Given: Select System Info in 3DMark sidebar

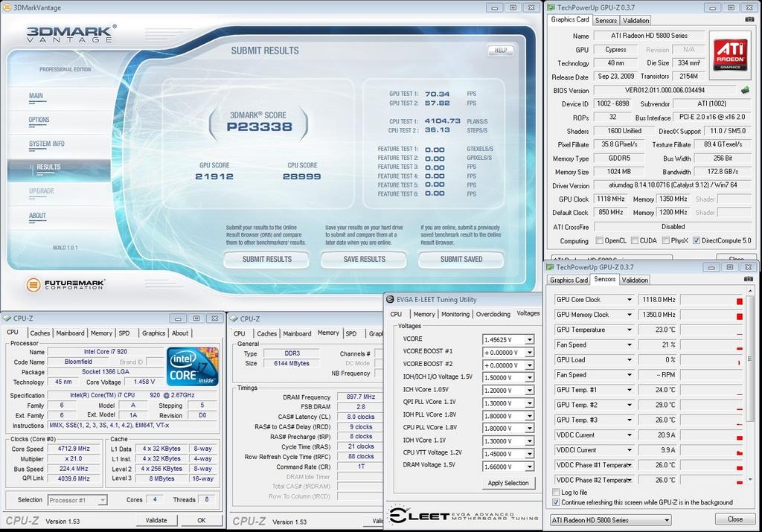Looking at the screenshot, I should coord(47,144).
